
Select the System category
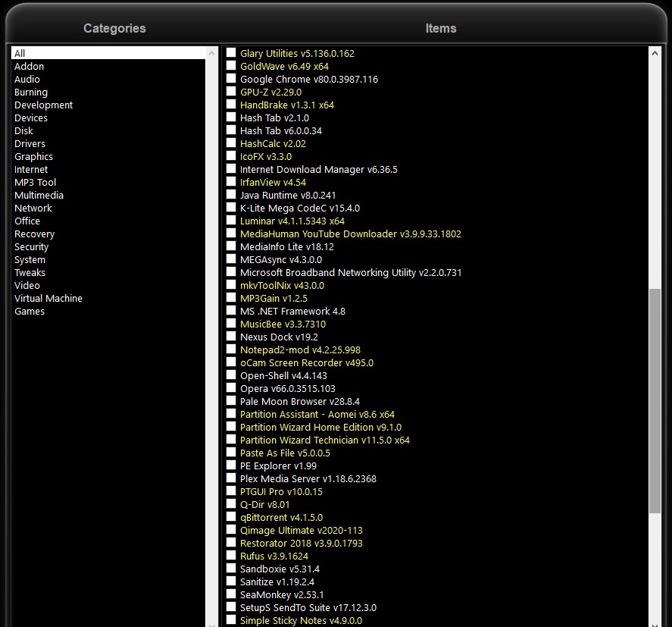coord(30,260)
